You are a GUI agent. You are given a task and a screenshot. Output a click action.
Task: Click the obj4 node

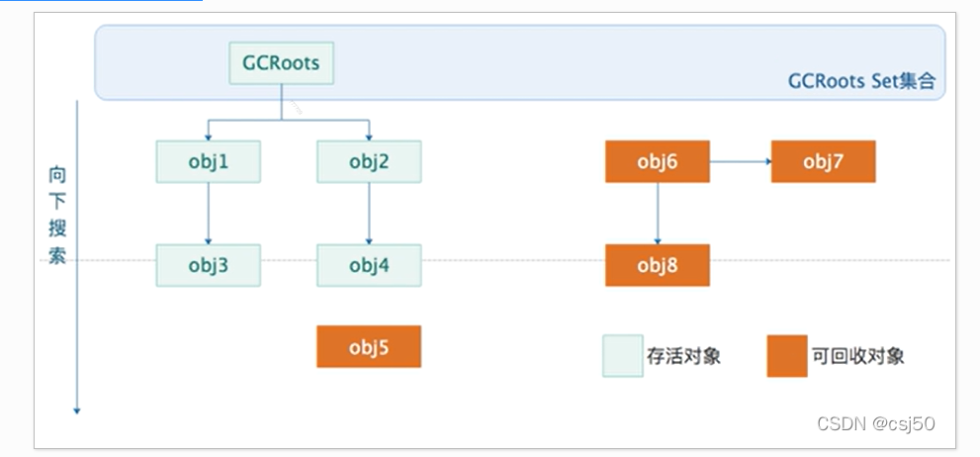369,265
